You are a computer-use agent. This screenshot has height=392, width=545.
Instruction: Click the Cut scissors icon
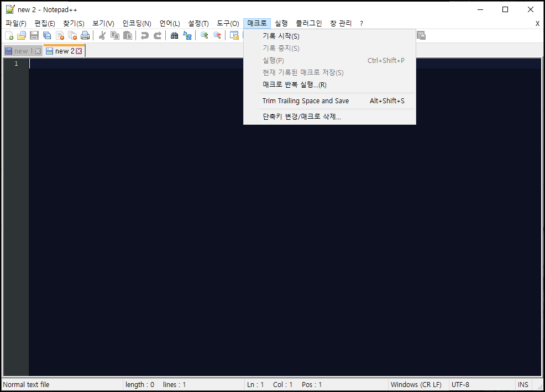pos(102,35)
